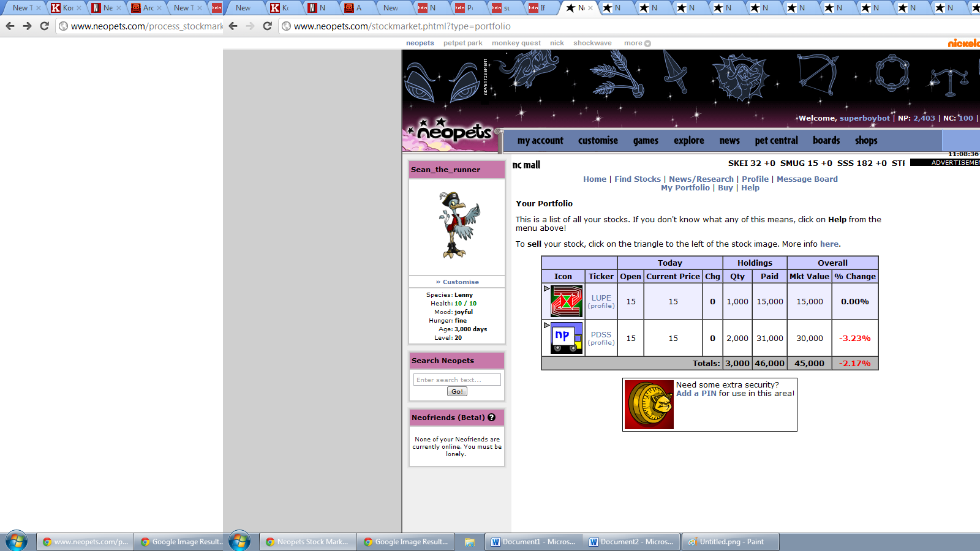
Task: Click the '» Customise' pet link
Action: (458, 282)
